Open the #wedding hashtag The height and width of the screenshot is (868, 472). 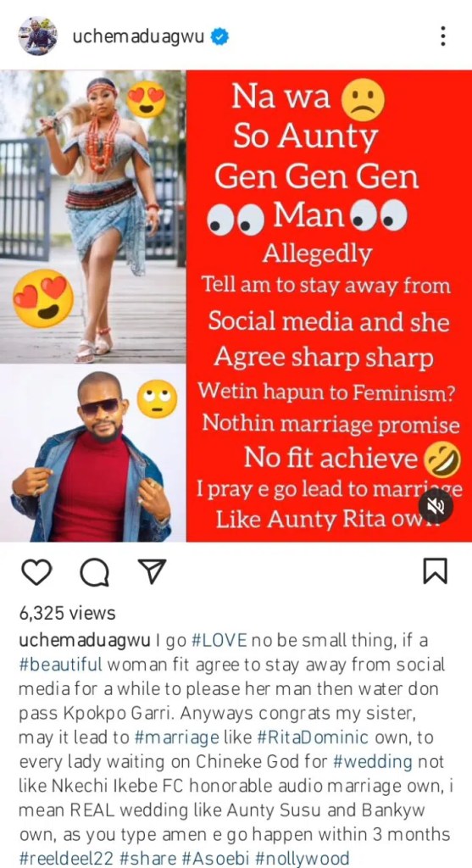click(x=373, y=762)
